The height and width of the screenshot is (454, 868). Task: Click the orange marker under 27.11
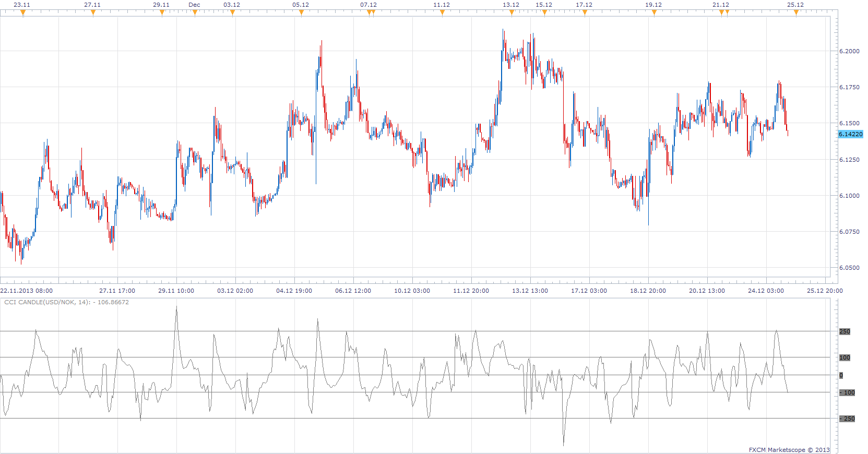93,13
